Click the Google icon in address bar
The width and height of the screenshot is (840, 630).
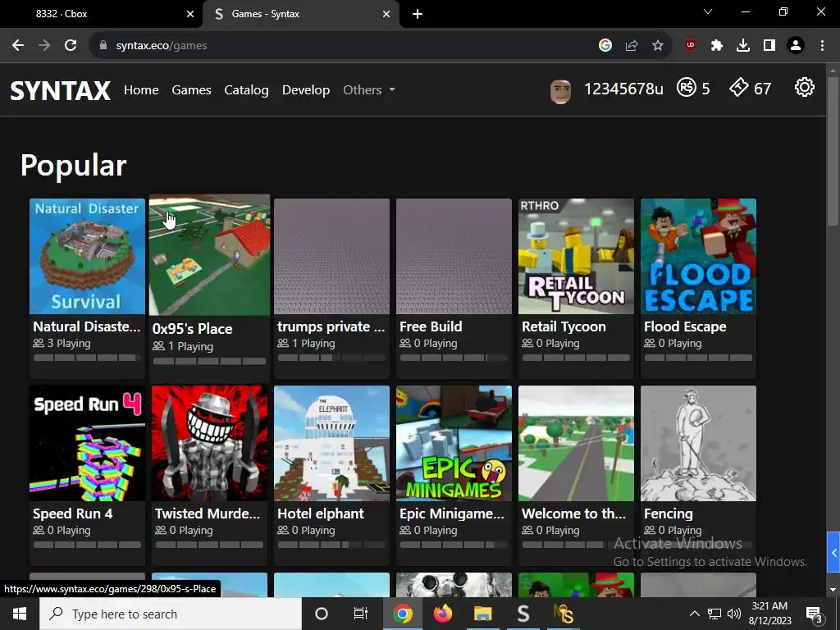click(605, 46)
